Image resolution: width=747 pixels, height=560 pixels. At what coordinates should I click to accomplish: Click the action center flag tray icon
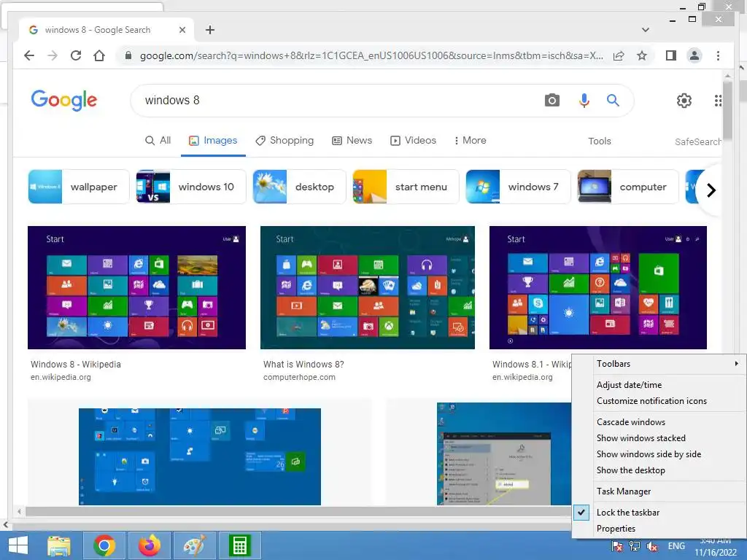pyautogui.click(x=617, y=547)
